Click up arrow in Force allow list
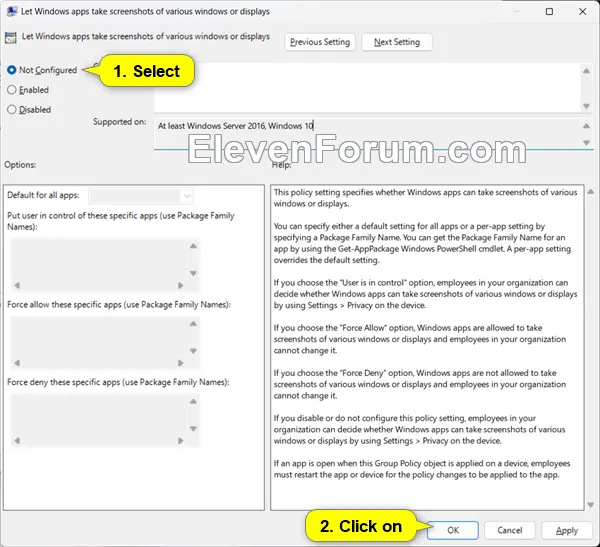 point(193,323)
